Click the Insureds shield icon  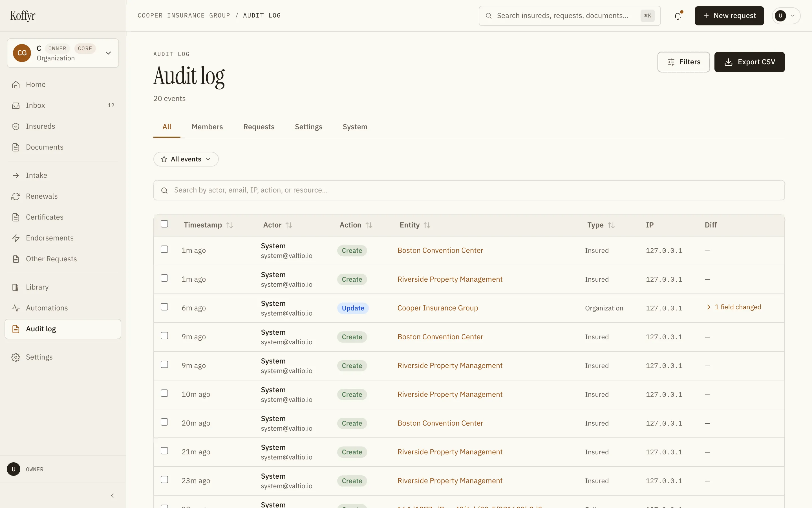click(16, 126)
